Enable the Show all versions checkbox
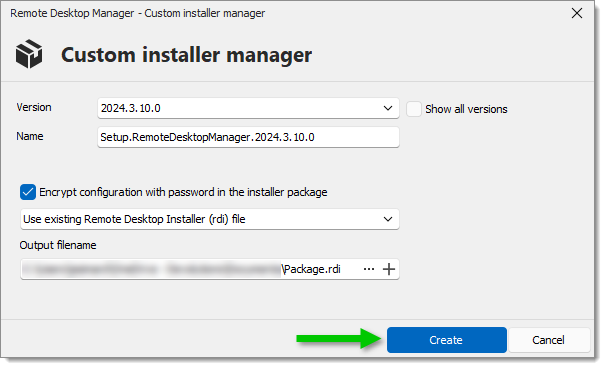This screenshot has width=605, height=368. (414, 109)
